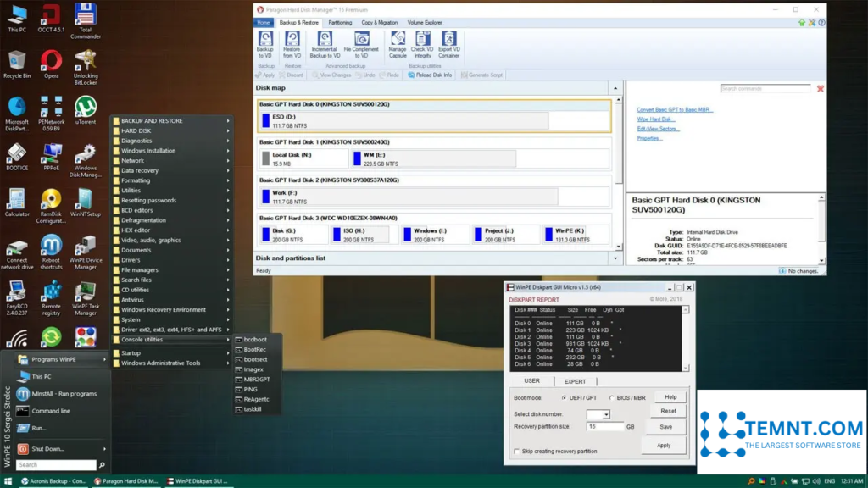Click Convert Basic GPT to Basic MBR link

point(675,109)
